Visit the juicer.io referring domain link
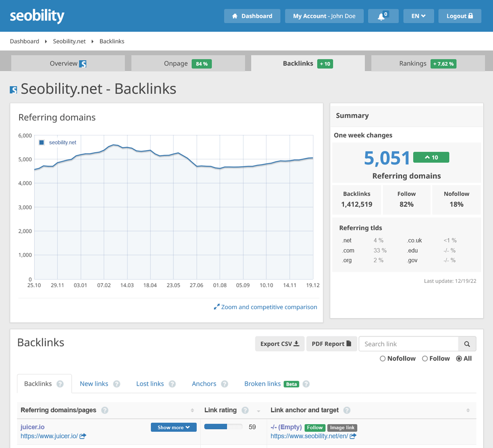 point(32,426)
